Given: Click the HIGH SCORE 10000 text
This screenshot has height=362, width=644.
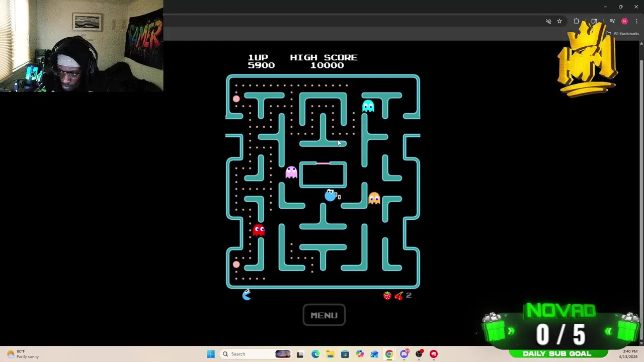Looking at the screenshot, I should (324, 61).
